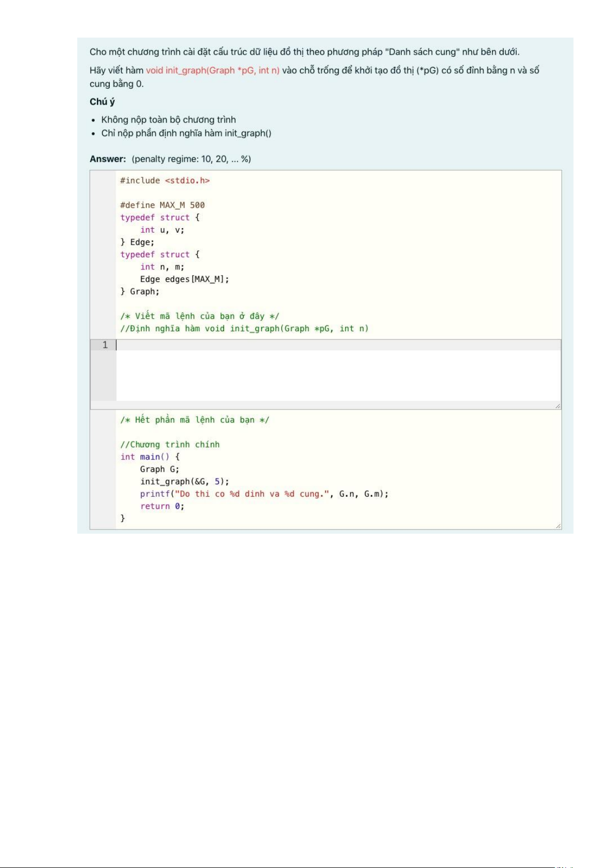Click the 'Chú ý' heading
Viewport: 614px width, 868px height.
[x=102, y=101]
